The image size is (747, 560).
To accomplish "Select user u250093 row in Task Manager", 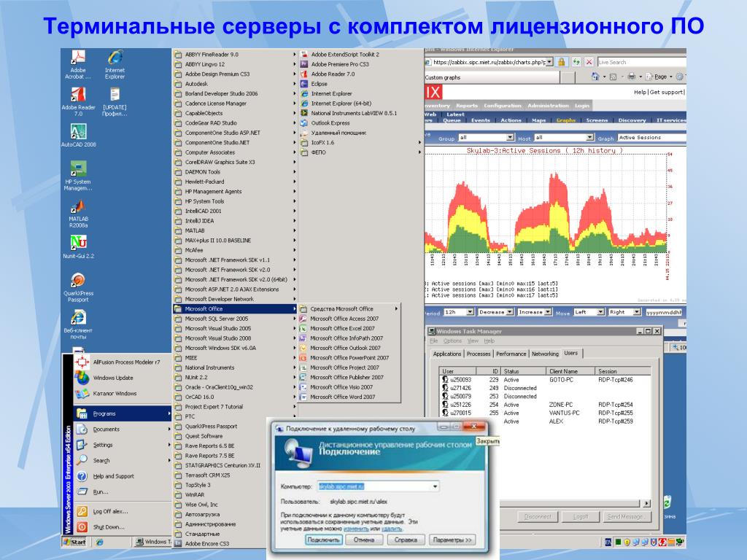I will [x=544, y=379].
